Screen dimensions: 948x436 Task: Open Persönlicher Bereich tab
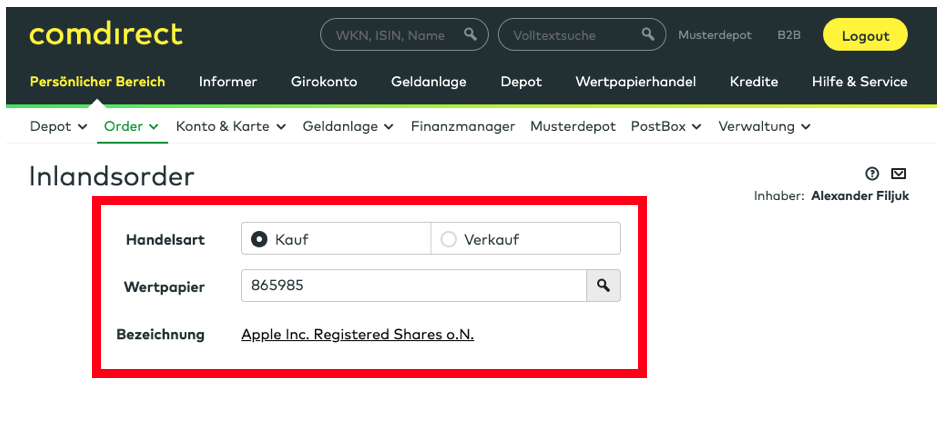tap(97, 82)
